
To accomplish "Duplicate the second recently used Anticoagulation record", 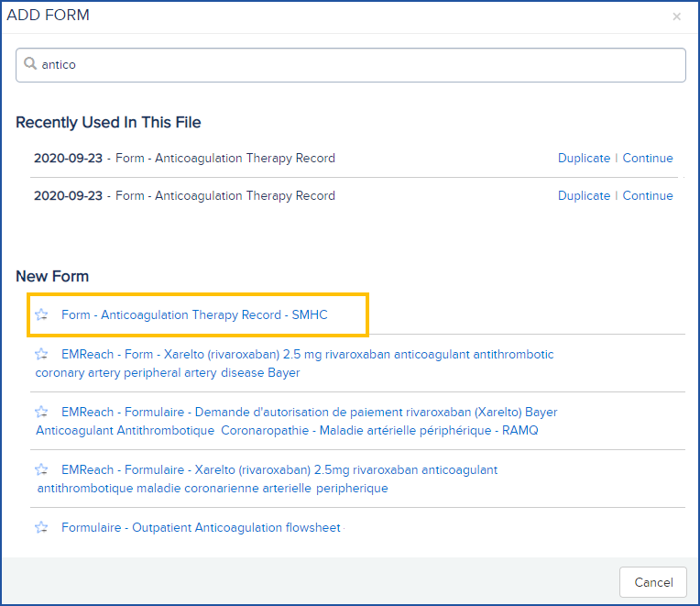I will click(584, 196).
